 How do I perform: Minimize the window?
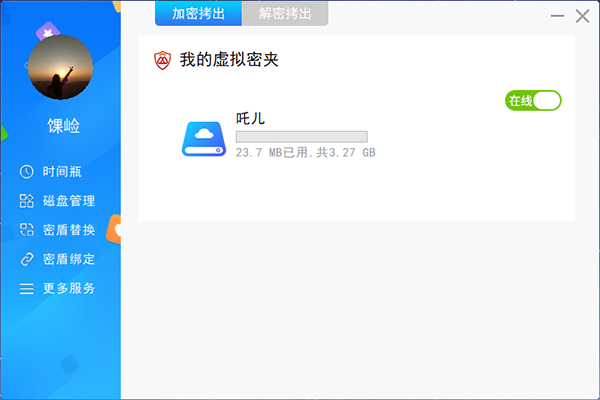point(557,16)
